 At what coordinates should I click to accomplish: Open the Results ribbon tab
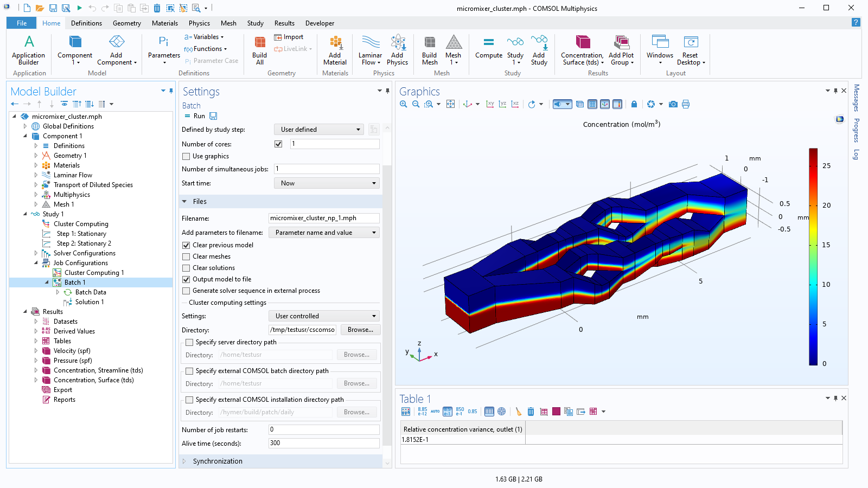(284, 23)
